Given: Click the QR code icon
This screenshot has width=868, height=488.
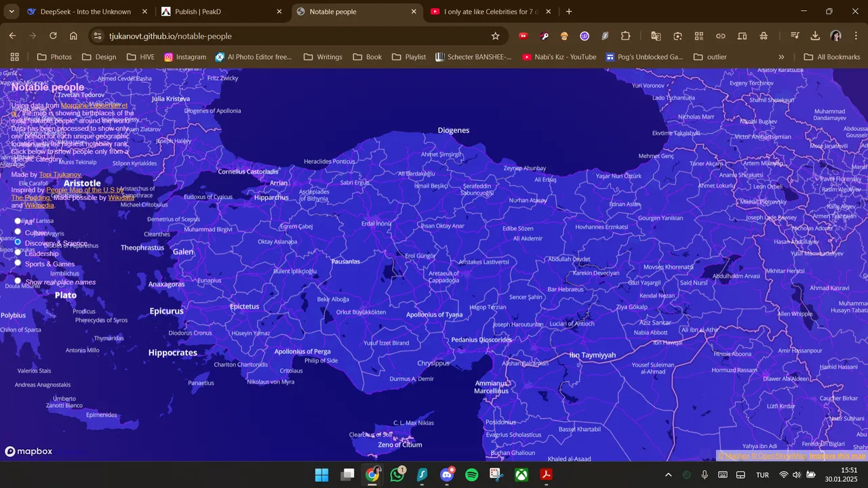Looking at the screenshot, I should pyautogui.click(x=699, y=36).
